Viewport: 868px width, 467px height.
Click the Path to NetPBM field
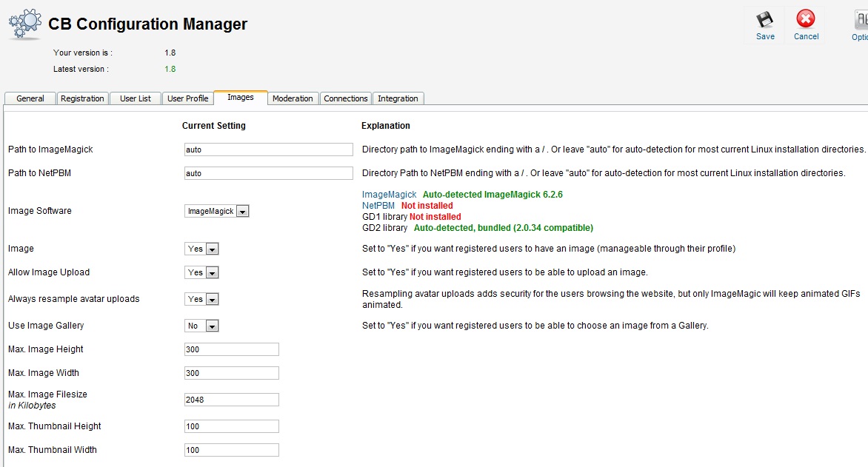[269, 173]
